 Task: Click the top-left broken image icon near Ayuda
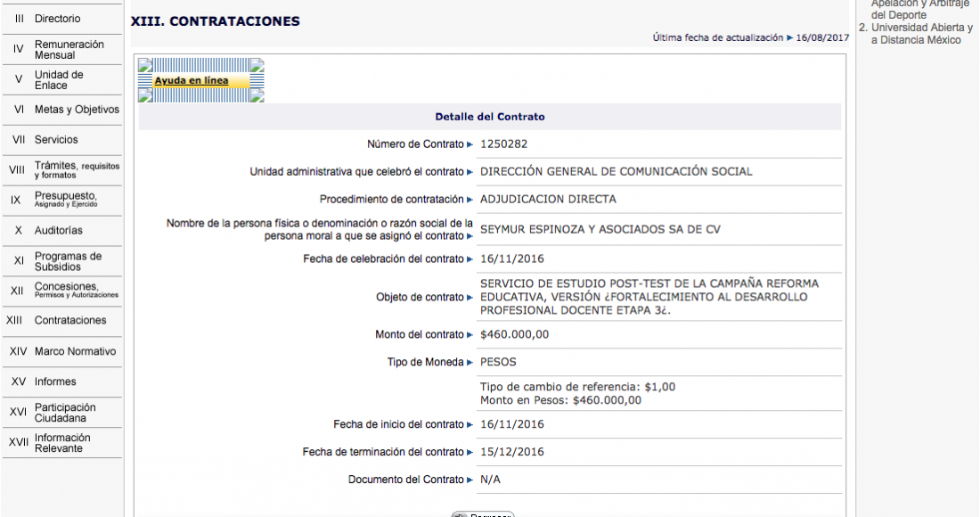point(145,65)
